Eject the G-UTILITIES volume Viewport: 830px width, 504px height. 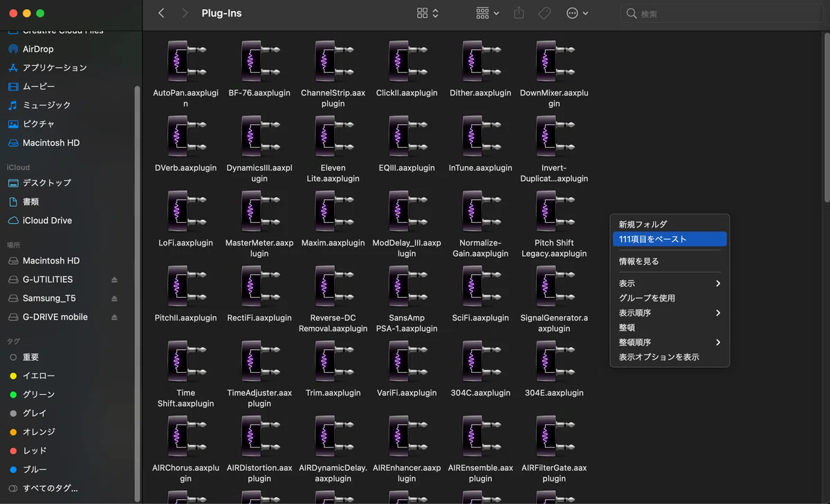pyautogui.click(x=114, y=279)
